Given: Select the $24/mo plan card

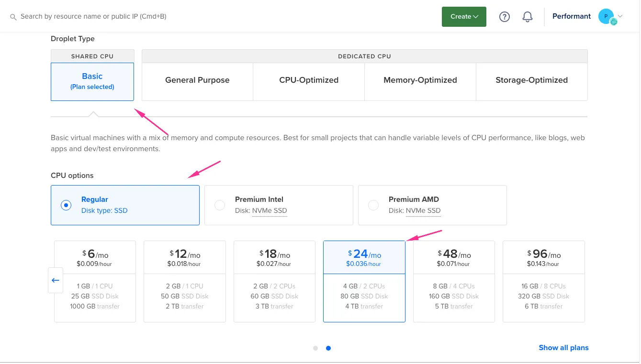Looking at the screenshot, I should coord(364,281).
